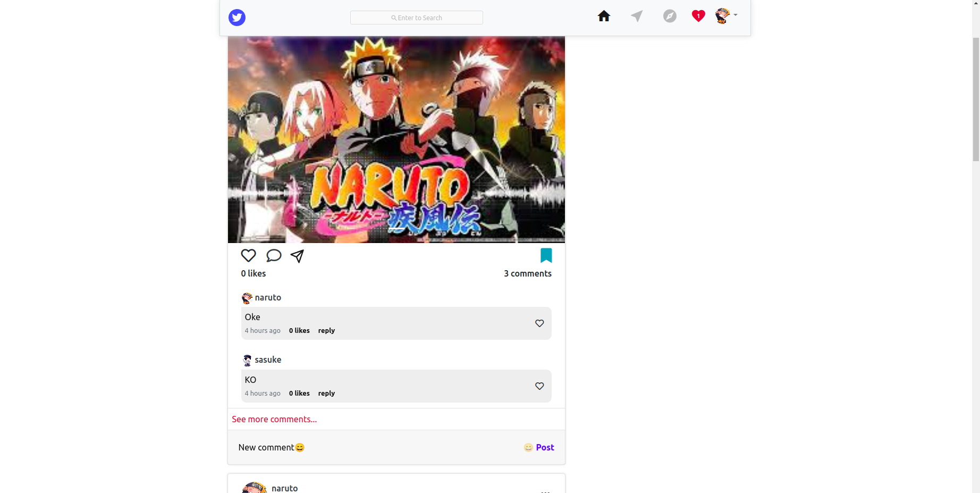Image resolution: width=980 pixels, height=493 pixels.
Task: Click the Post button to submit comment
Action: [545, 447]
